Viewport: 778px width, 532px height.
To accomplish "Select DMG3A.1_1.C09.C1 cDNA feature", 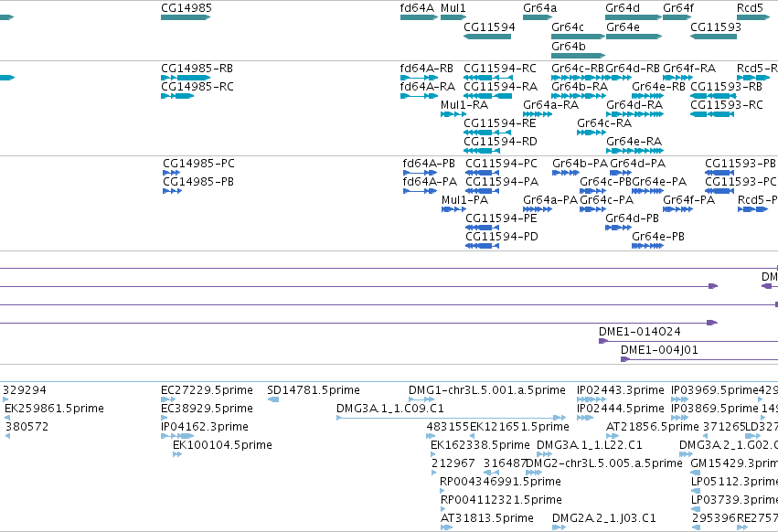I will (x=451, y=418).
